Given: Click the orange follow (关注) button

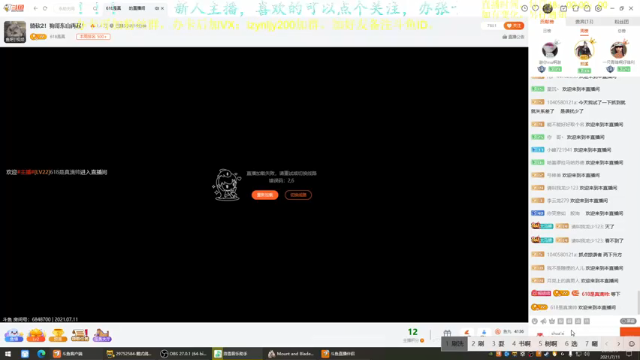Looking at the screenshot, I should (x=514, y=26).
